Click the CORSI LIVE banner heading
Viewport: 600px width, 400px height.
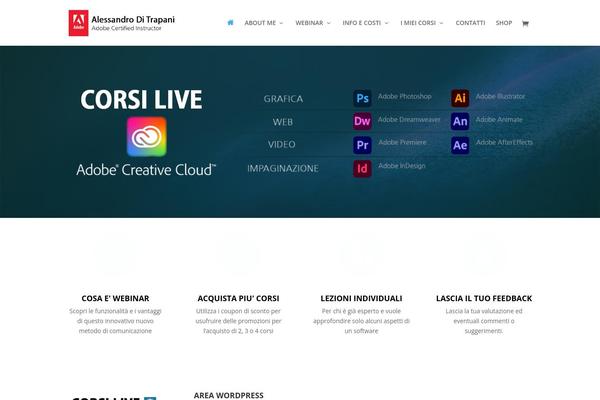pos(141,100)
